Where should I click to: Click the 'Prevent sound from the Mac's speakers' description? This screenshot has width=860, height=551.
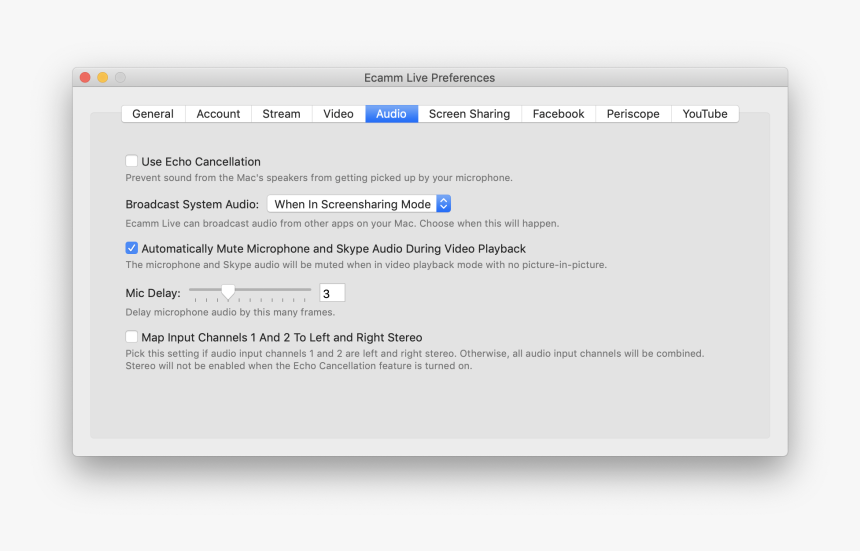point(319,178)
